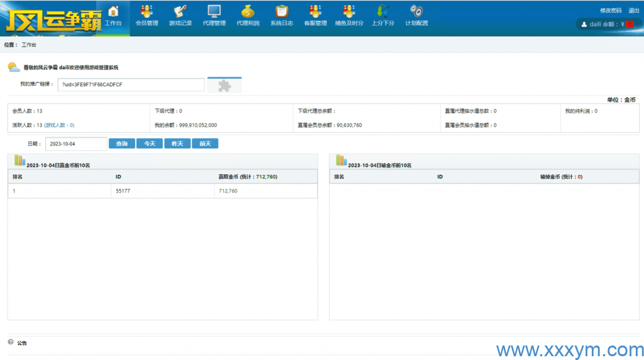
Task: Open 代理利润 agent profit
Action: pos(248,16)
